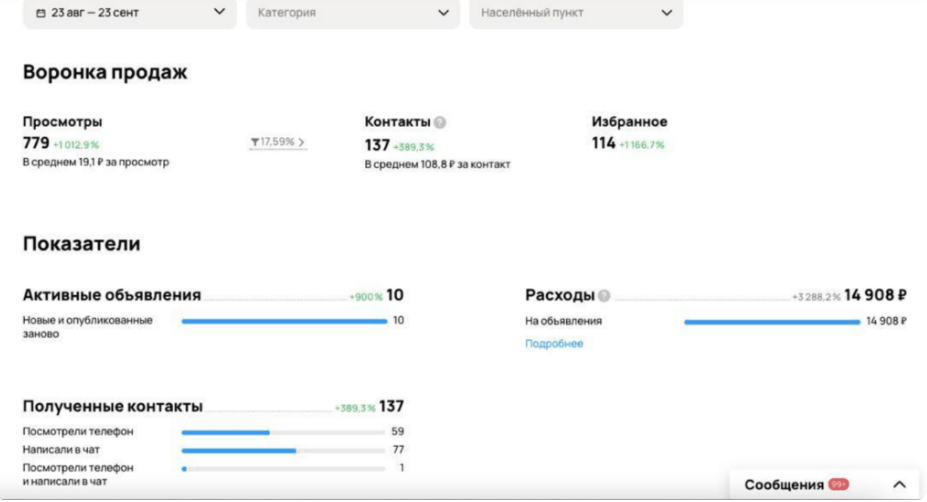
Task: Click the help icon next to Контакты
Action: (x=440, y=122)
